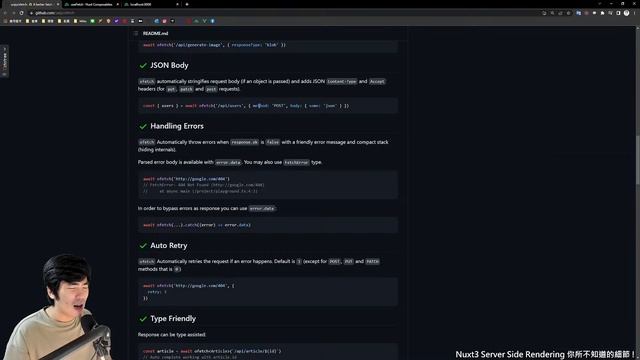This screenshot has height=360, width=640.
Task: Close the localhost:3000 tab
Action: (177, 4)
